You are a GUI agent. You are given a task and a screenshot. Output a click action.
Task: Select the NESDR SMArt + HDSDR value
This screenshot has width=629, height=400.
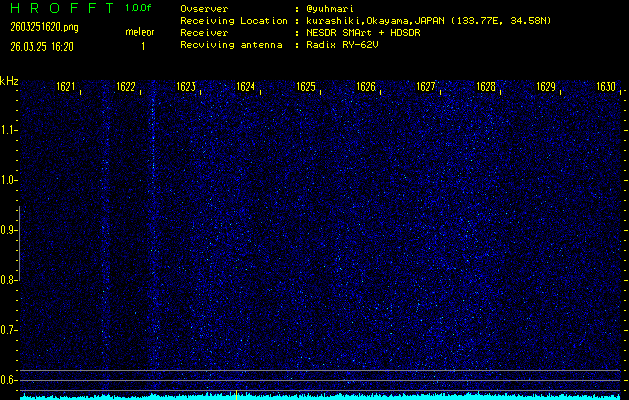(363, 33)
